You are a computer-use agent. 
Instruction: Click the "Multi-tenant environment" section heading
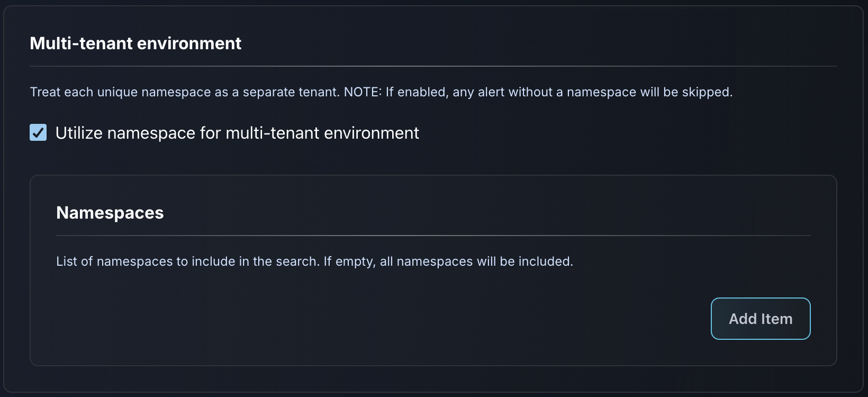point(135,43)
